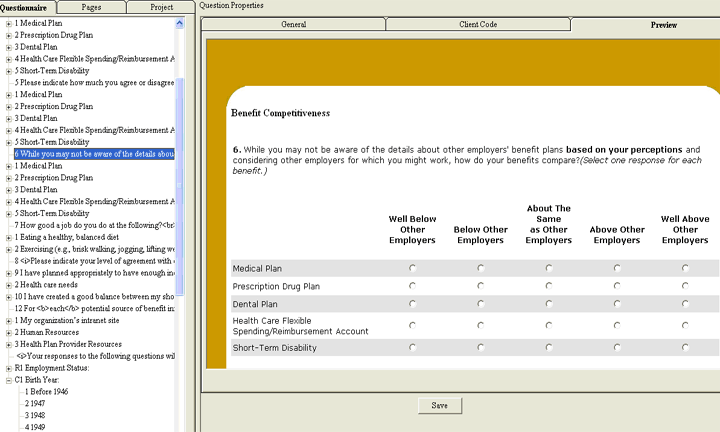Choose Well Below Other Employers for Dental Plan

point(412,303)
